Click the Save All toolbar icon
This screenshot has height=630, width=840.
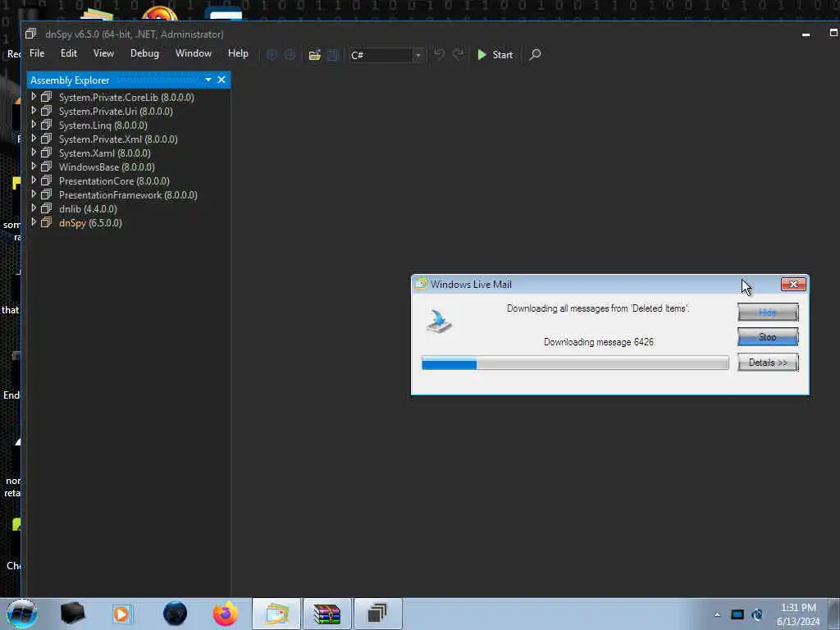click(333, 55)
